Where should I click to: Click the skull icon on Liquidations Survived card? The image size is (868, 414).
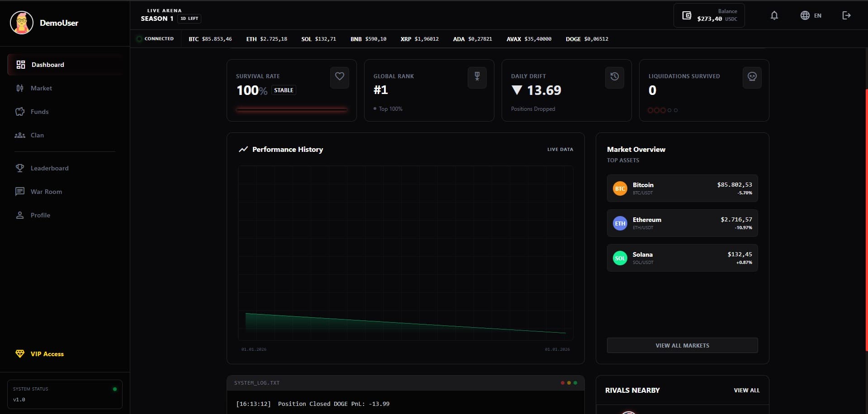(x=752, y=77)
